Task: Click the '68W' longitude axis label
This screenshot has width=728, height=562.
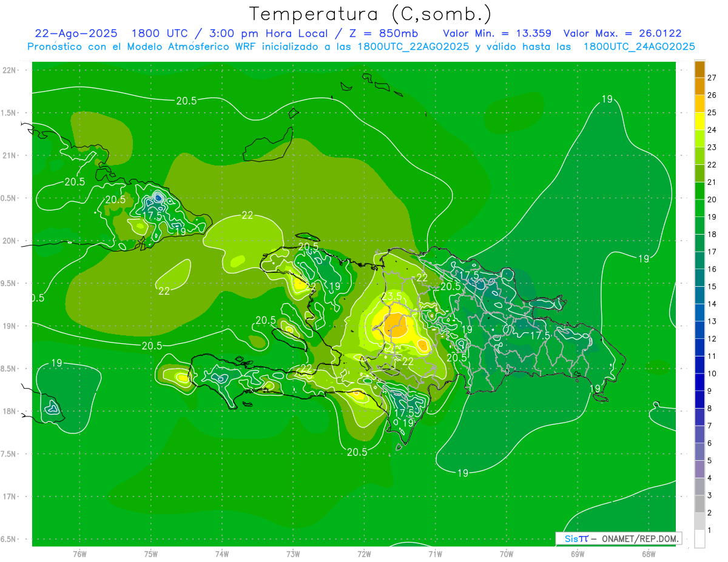Action: pyautogui.click(x=648, y=554)
